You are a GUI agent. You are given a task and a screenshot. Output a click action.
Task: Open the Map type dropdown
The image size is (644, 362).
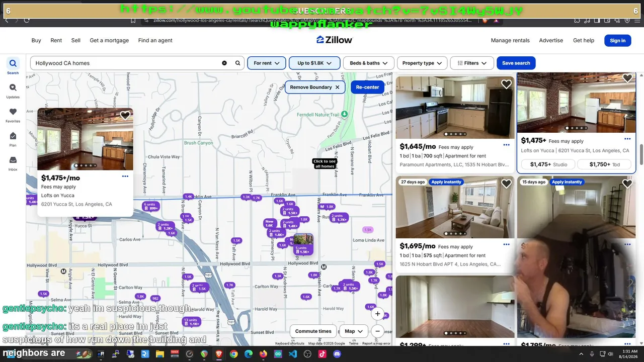[x=354, y=331]
